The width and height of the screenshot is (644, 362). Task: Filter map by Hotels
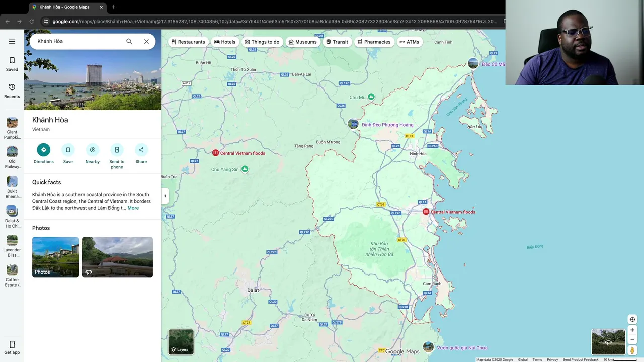point(224,42)
